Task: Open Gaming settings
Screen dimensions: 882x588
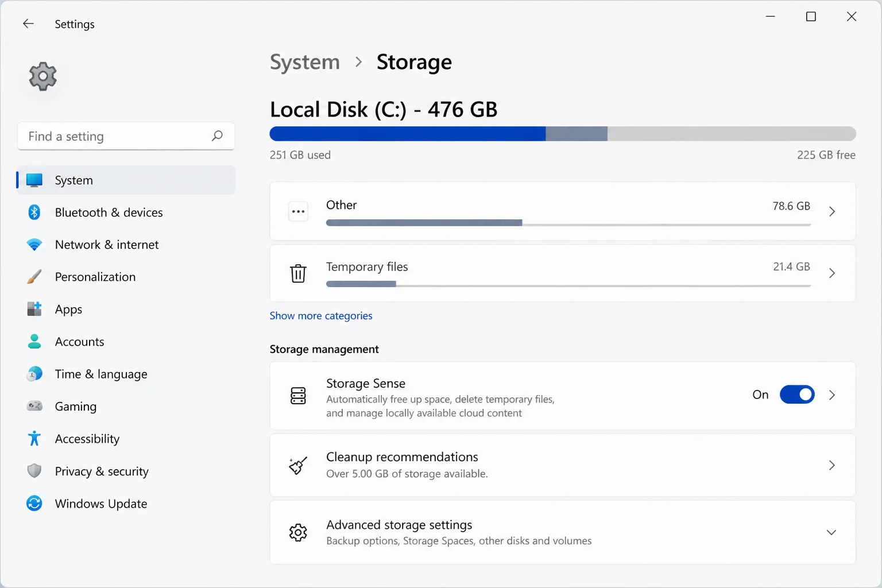Action: [126, 406]
